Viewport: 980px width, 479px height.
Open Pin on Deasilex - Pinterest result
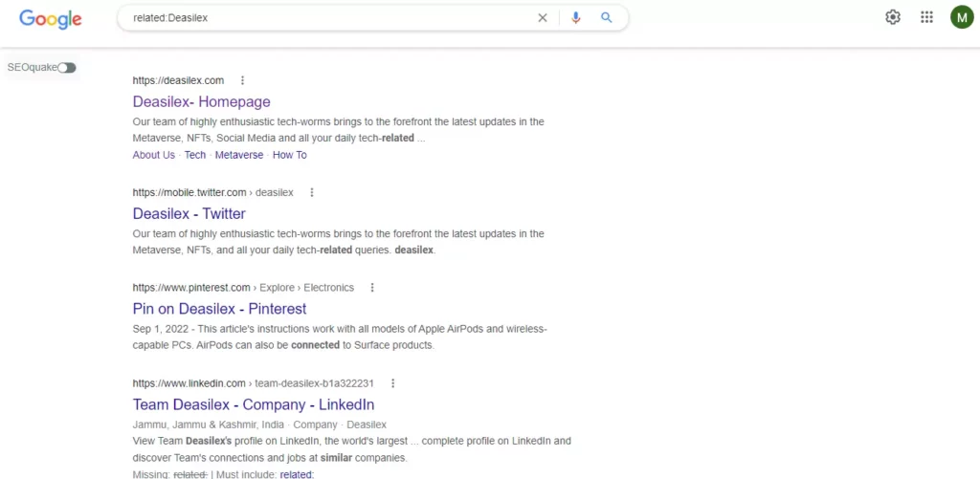pos(219,309)
